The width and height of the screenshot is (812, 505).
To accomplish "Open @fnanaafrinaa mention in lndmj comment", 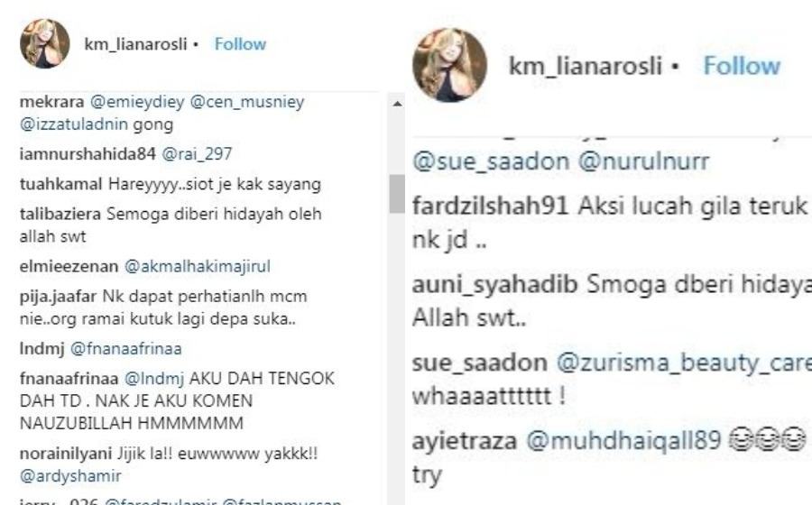I will click(x=125, y=349).
